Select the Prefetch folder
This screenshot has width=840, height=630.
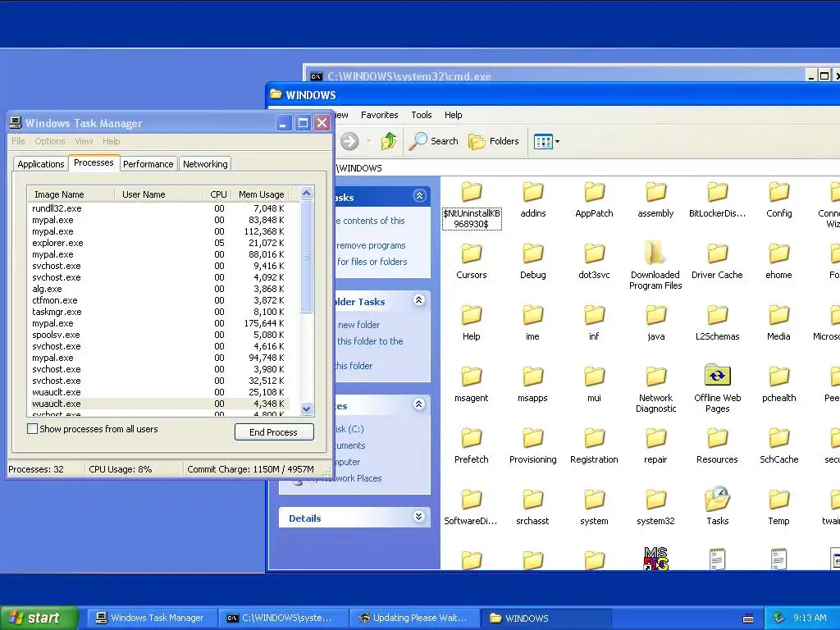(x=472, y=445)
